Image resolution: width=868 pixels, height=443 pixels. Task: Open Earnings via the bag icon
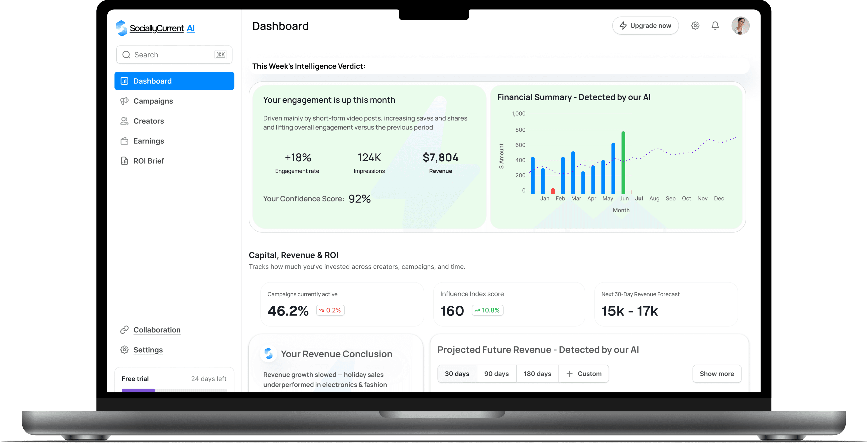click(x=125, y=141)
